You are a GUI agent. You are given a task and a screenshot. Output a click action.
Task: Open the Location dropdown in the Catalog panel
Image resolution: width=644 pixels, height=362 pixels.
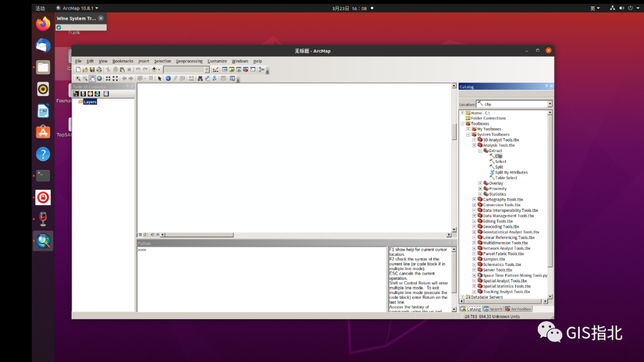point(550,103)
